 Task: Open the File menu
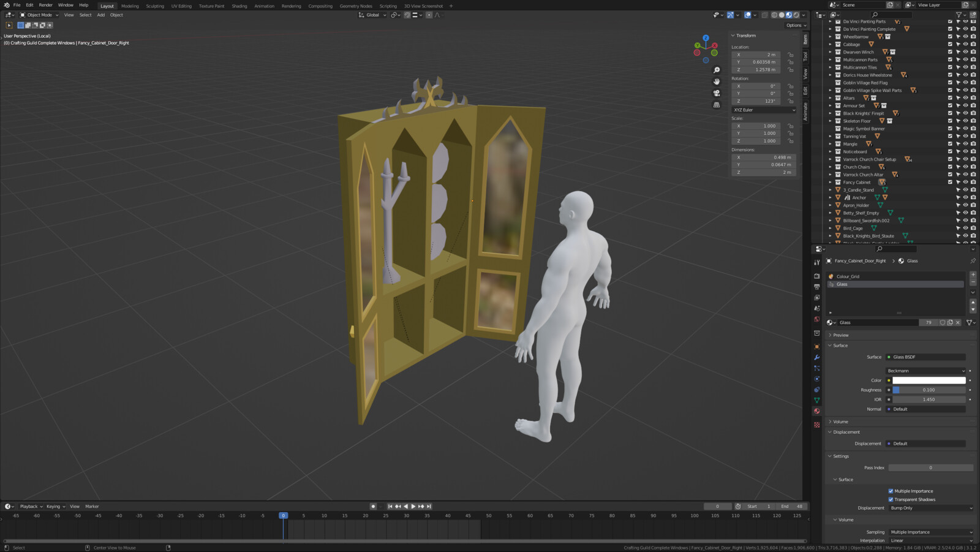[17, 5]
